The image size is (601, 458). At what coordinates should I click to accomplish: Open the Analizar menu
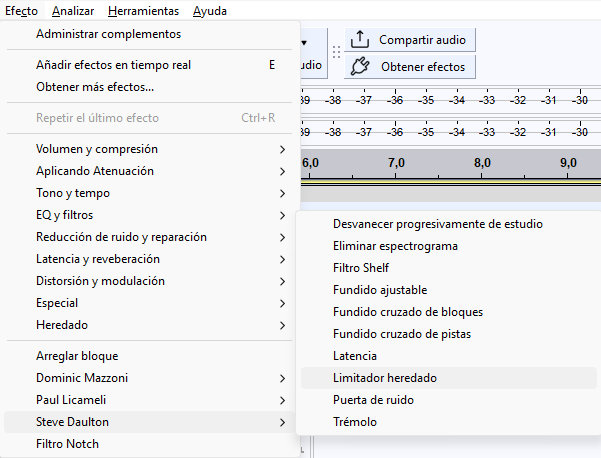74,11
